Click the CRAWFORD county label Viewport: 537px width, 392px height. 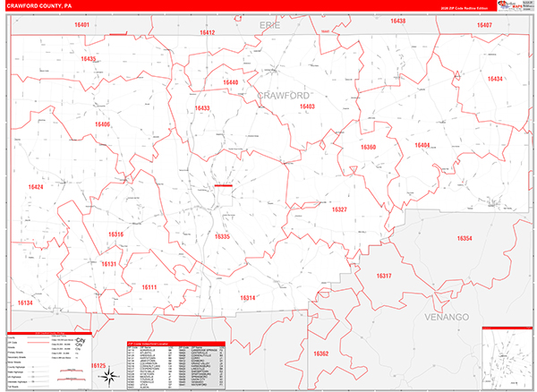coord(283,96)
